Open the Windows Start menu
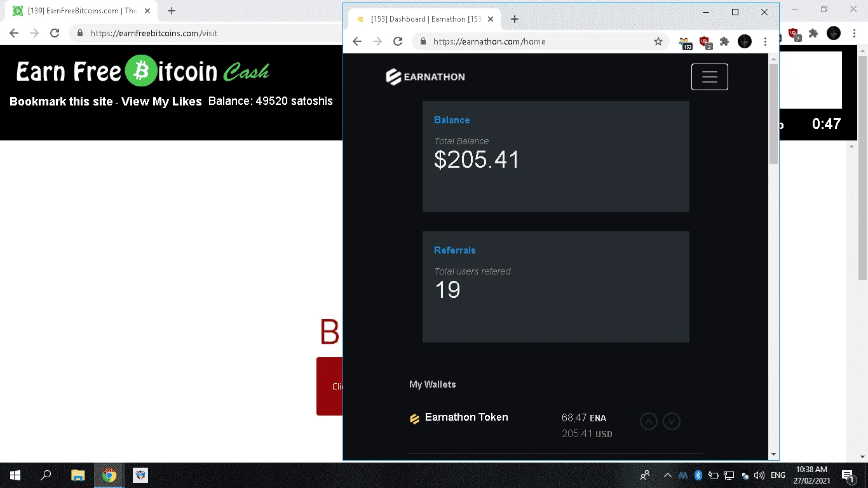Viewport: 868px width, 488px height. coord(15,475)
